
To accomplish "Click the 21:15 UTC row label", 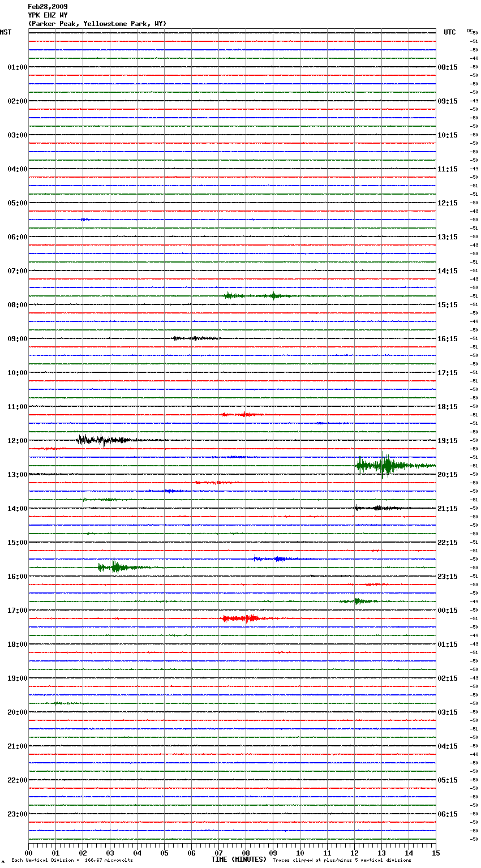I will 448,509.
